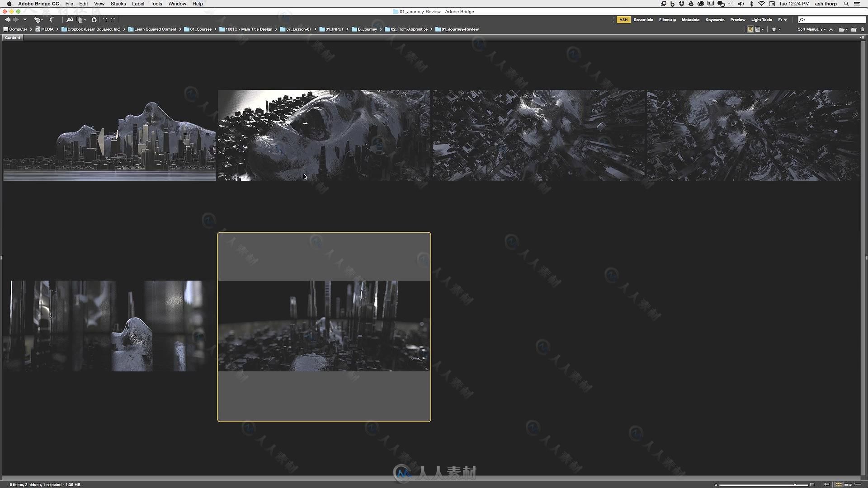This screenshot has height=488, width=868.
Task: Open the File menu
Action: pyautogui.click(x=69, y=4)
